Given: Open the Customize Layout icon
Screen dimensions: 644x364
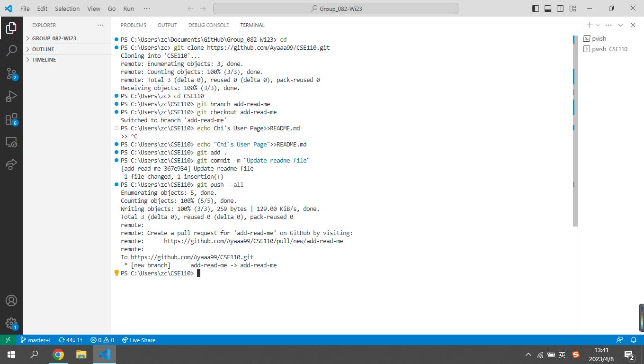Looking at the screenshot, I should (572, 9).
